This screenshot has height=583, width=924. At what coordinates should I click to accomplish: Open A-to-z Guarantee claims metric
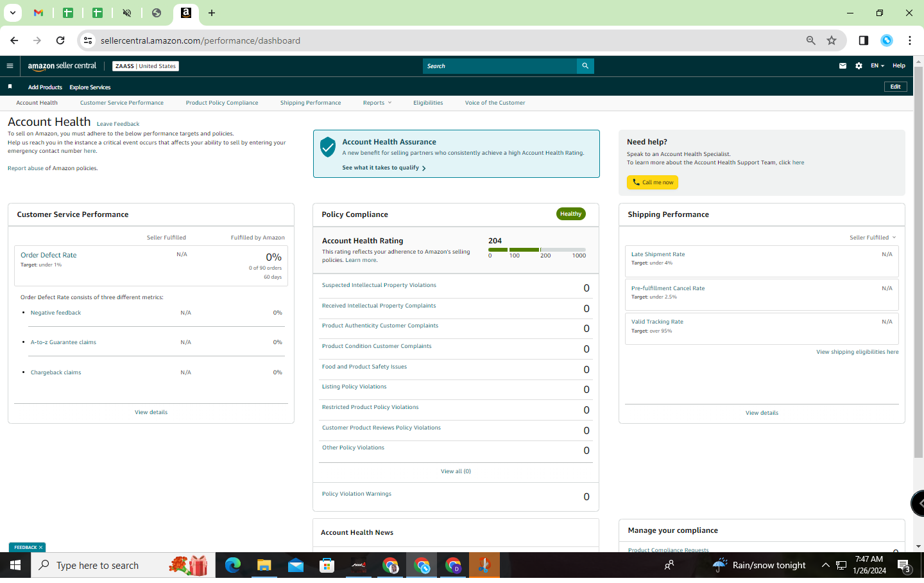pos(64,342)
